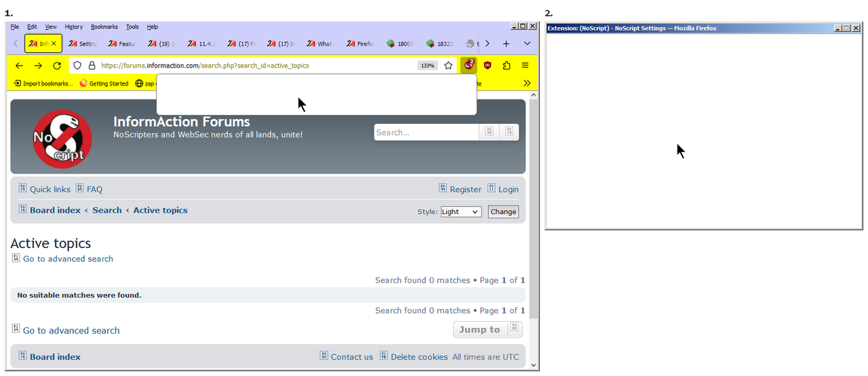Switch to the Settings tab
Image resolution: width=868 pixels, height=376 pixels.
click(83, 43)
